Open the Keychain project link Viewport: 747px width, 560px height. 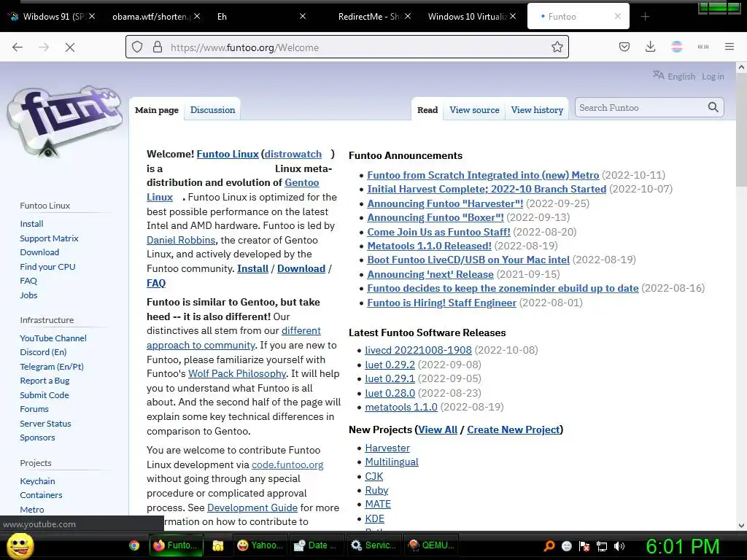tap(37, 481)
